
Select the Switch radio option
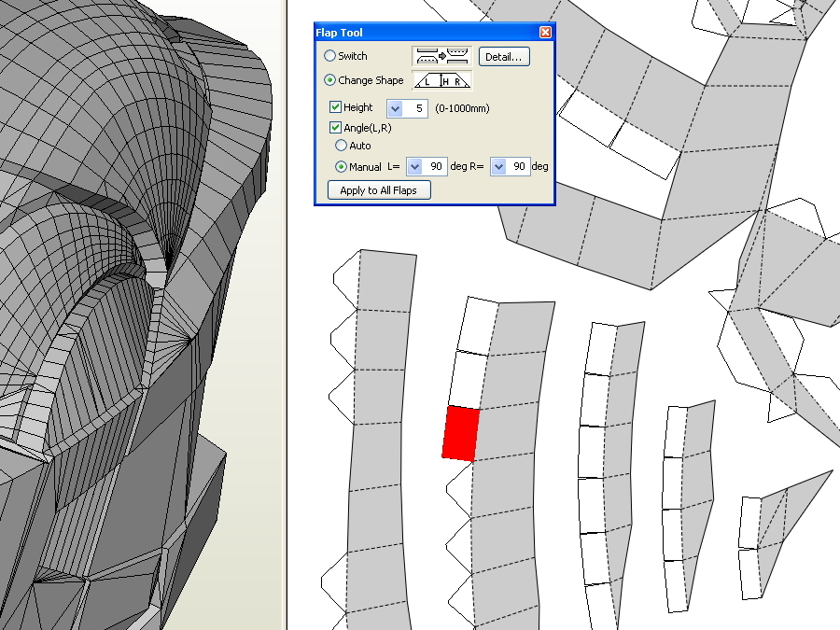[x=330, y=56]
